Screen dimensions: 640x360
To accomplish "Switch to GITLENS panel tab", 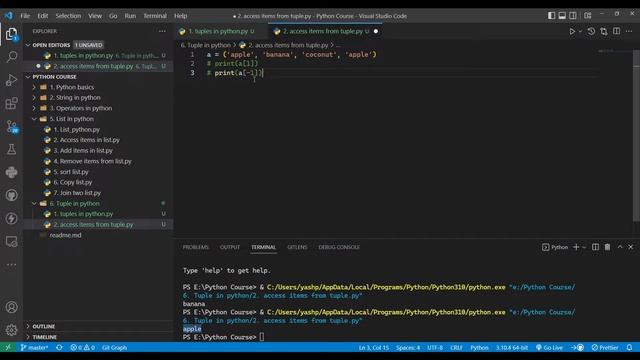I will pos(297,247).
